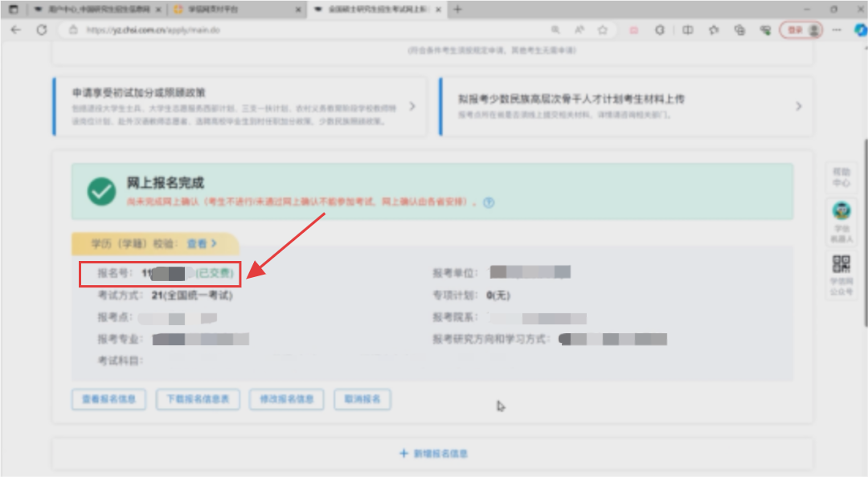
Task: Open 申请享受初试加分或照顾政策 card
Action: tap(240, 106)
